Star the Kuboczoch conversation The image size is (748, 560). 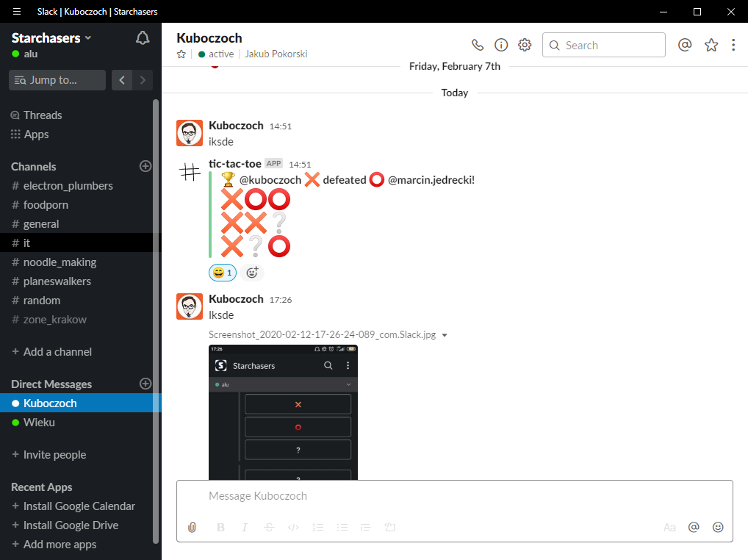point(181,54)
